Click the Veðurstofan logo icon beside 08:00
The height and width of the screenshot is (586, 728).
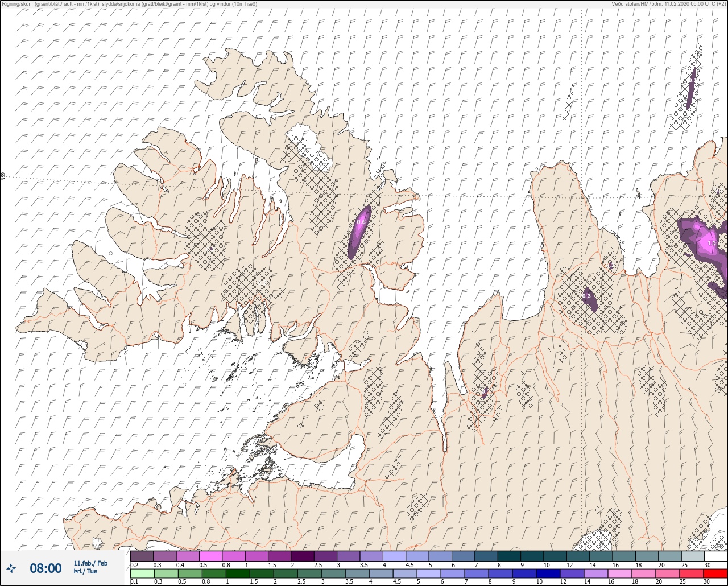pos(11,568)
